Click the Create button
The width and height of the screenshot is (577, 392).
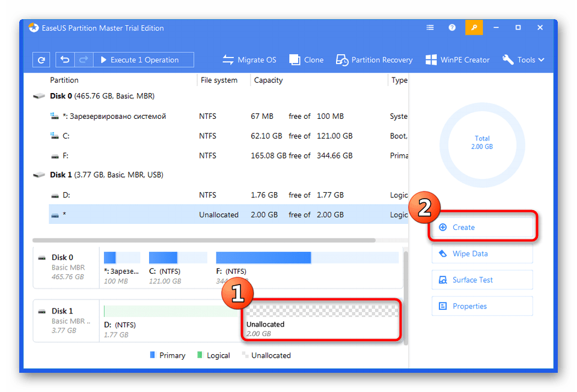pyautogui.click(x=482, y=228)
